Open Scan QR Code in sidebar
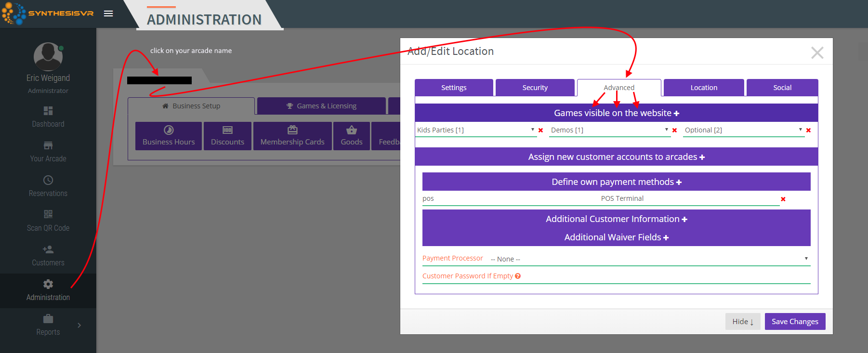The width and height of the screenshot is (868, 353). [x=48, y=221]
